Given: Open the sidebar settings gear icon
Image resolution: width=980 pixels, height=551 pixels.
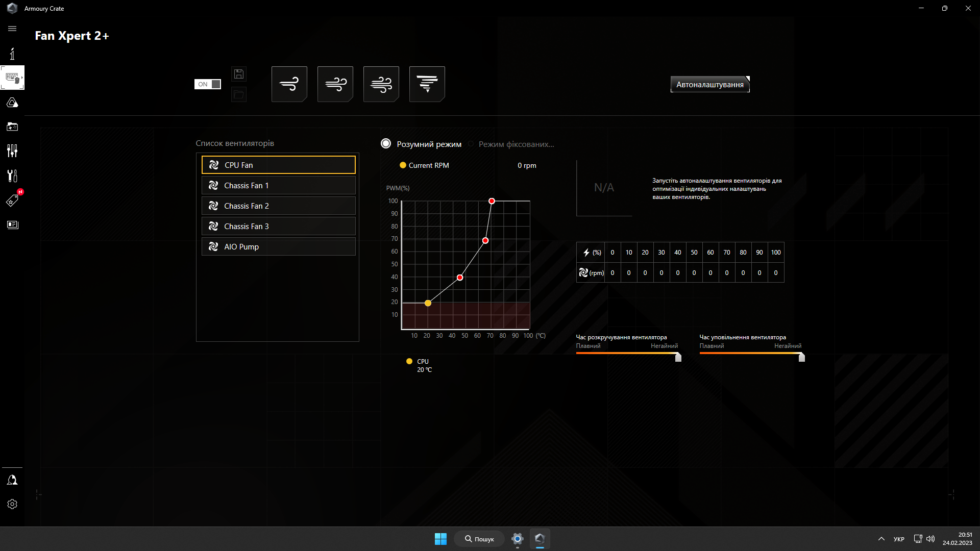Looking at the screenshot, I should click(x=12, y=504).
